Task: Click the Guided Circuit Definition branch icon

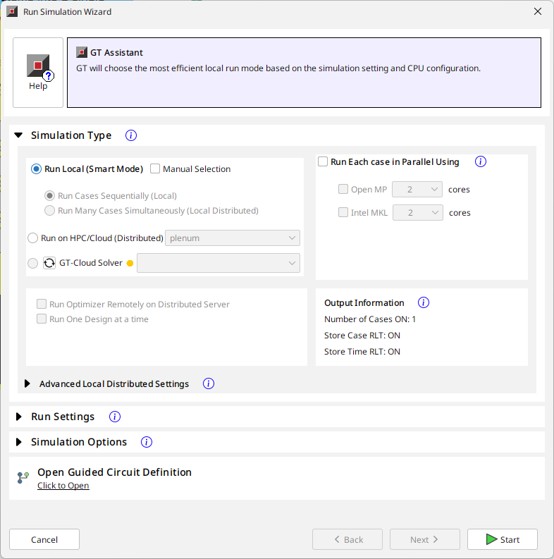Action: coord(23,477)
